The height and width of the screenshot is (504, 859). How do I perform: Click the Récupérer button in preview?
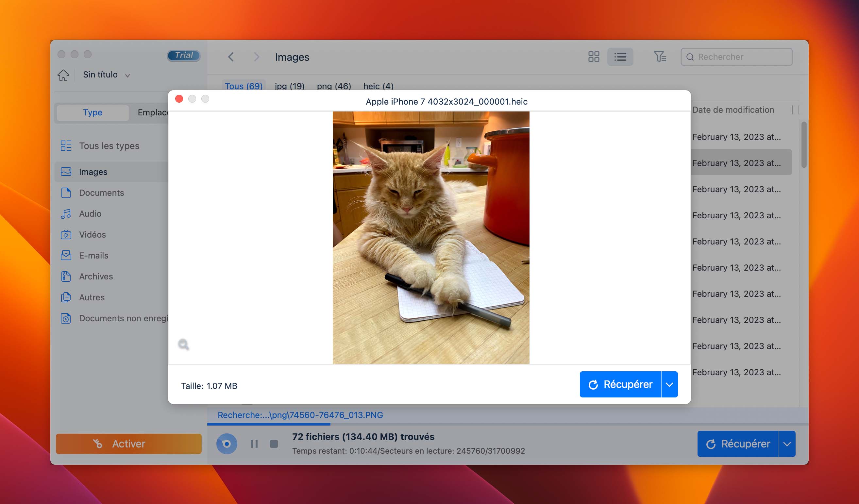620,384
